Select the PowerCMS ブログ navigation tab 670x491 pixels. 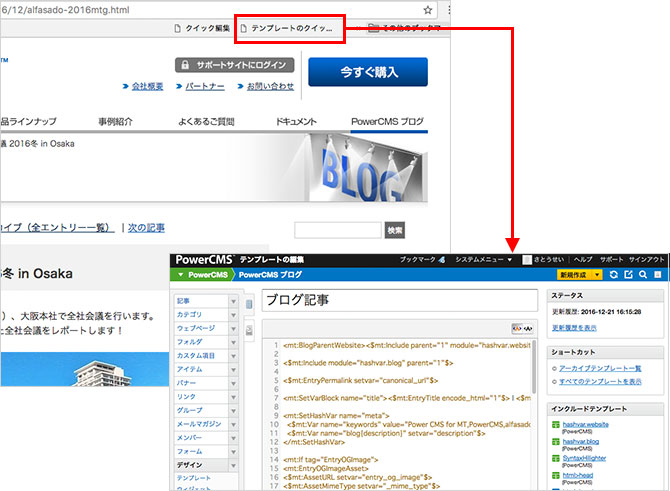point(387,121)
